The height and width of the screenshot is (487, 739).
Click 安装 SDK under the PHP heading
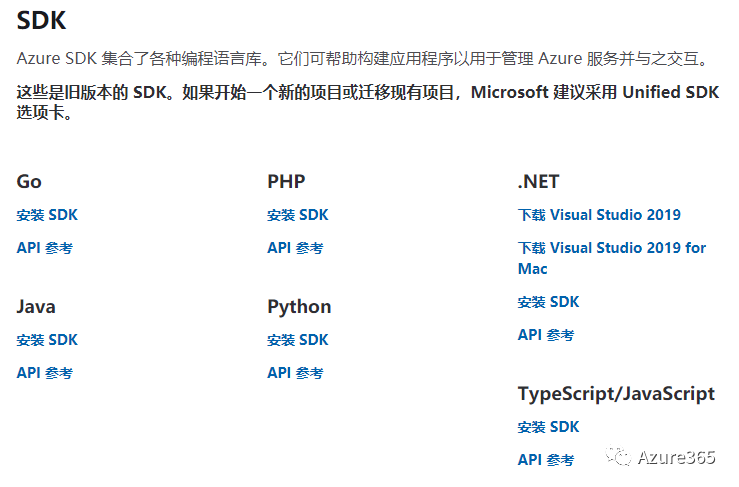[298, 215]
